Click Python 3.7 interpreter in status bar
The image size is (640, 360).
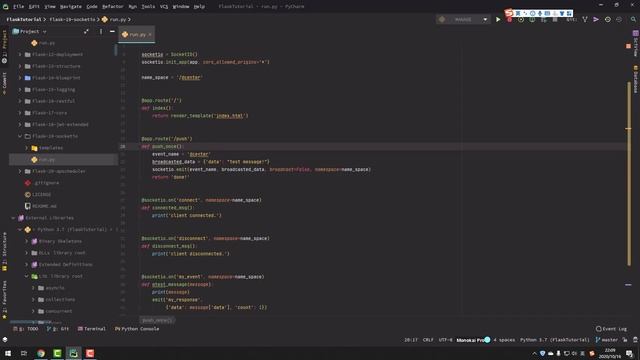coord(555,340)
